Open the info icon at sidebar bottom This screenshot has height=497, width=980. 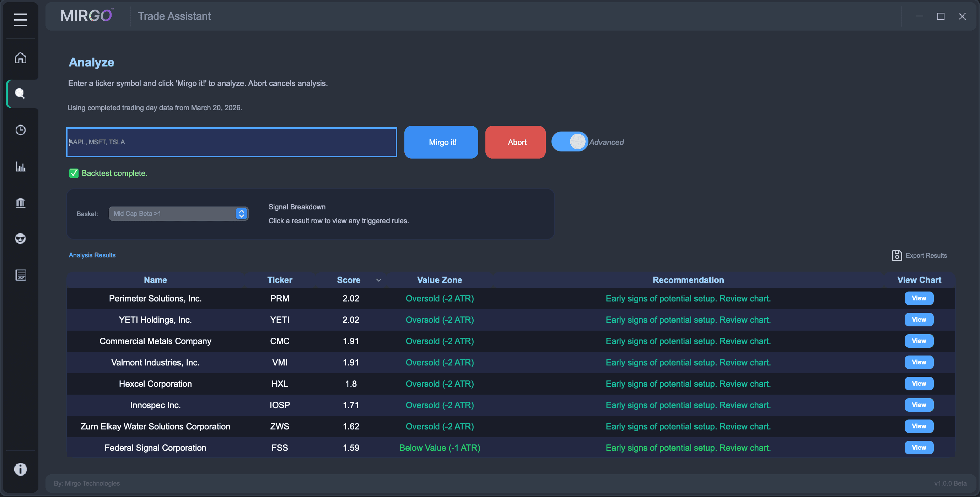pos(21,469)
